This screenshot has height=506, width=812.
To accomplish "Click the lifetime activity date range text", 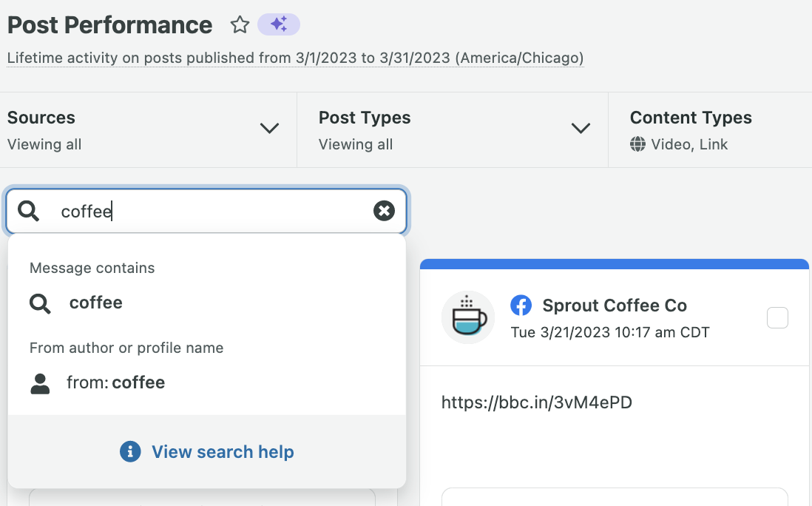I will [295, 58].
